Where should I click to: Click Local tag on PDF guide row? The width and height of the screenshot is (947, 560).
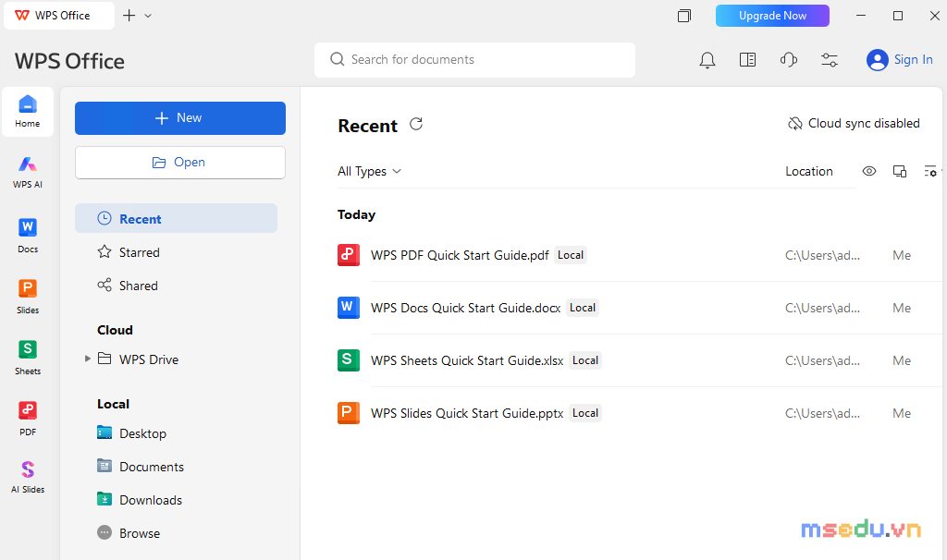[570, 255]
